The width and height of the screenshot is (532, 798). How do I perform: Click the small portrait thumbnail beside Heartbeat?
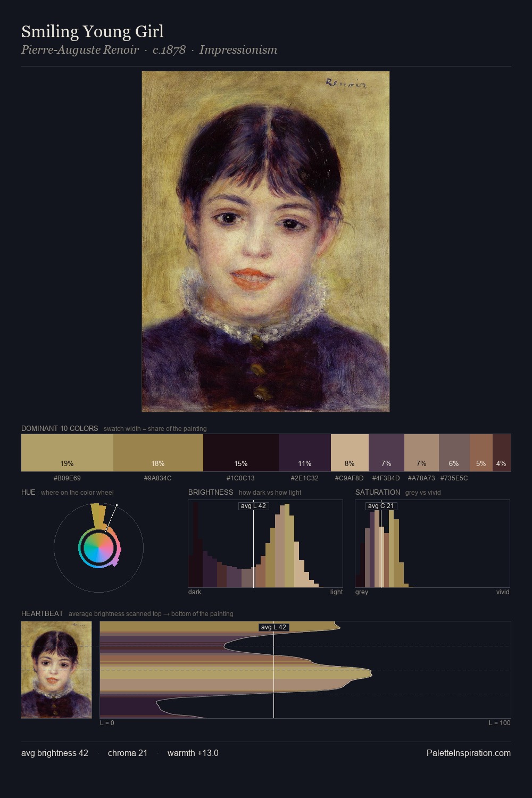[56, 670]
